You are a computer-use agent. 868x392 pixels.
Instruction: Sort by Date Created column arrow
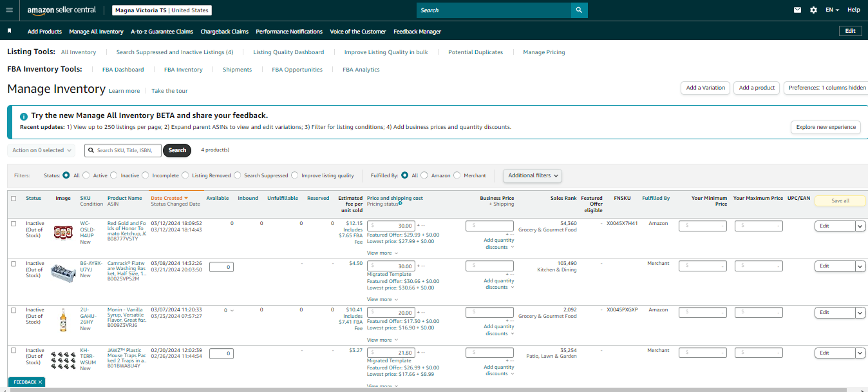pos(186,198)
